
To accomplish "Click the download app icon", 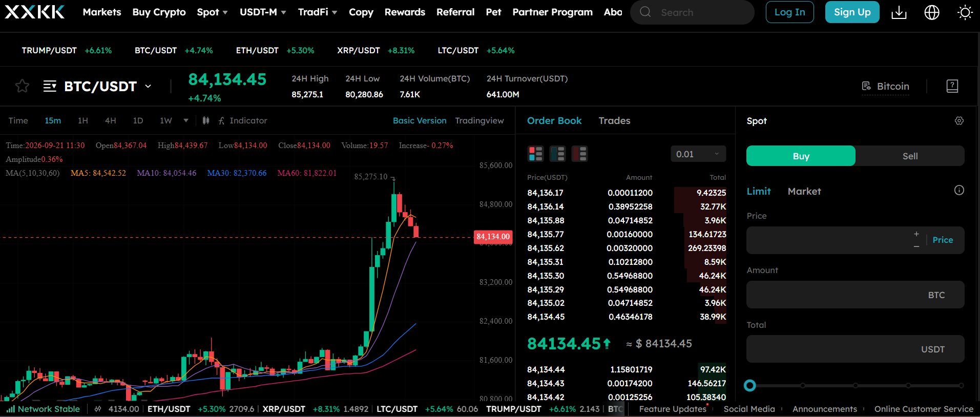I will click(899, 13).
